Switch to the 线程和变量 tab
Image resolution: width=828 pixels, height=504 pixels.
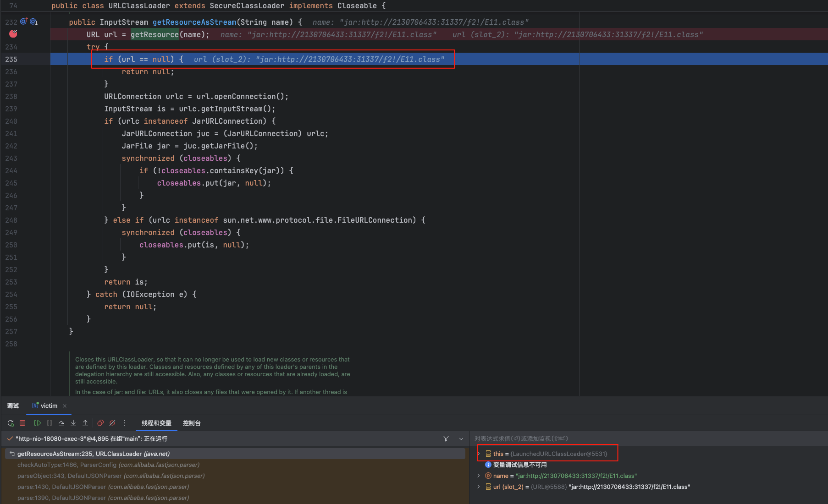(x=156, y=423)
